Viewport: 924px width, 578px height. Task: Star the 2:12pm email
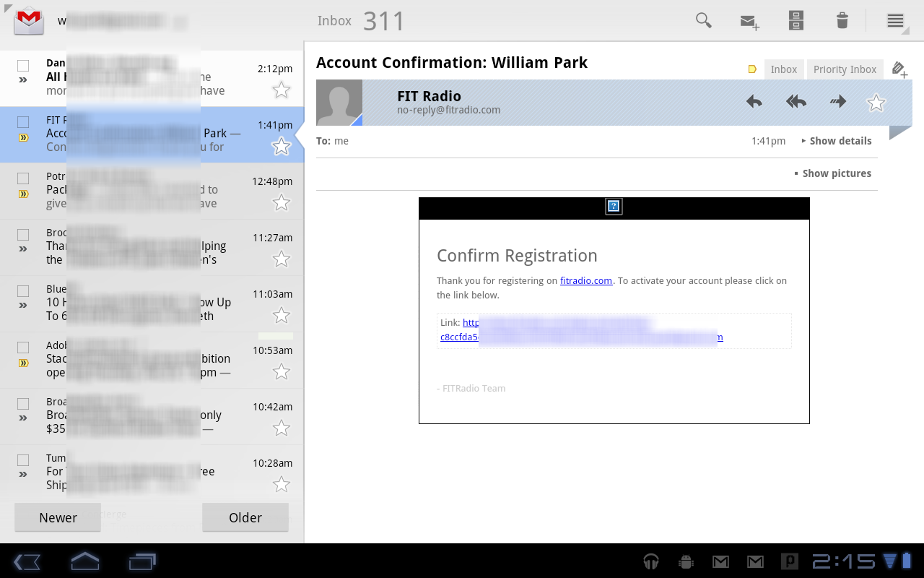(282, 90)
